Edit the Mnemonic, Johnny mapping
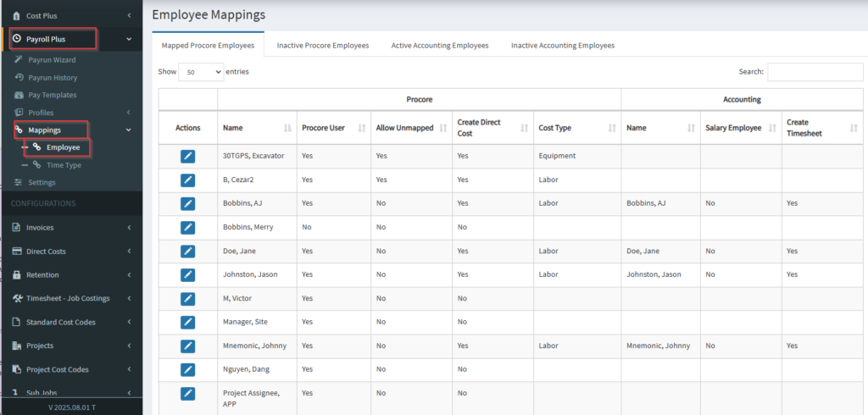The height and width of the screenshot is (415, 868). pyautogui.click(x=187, y=346)
